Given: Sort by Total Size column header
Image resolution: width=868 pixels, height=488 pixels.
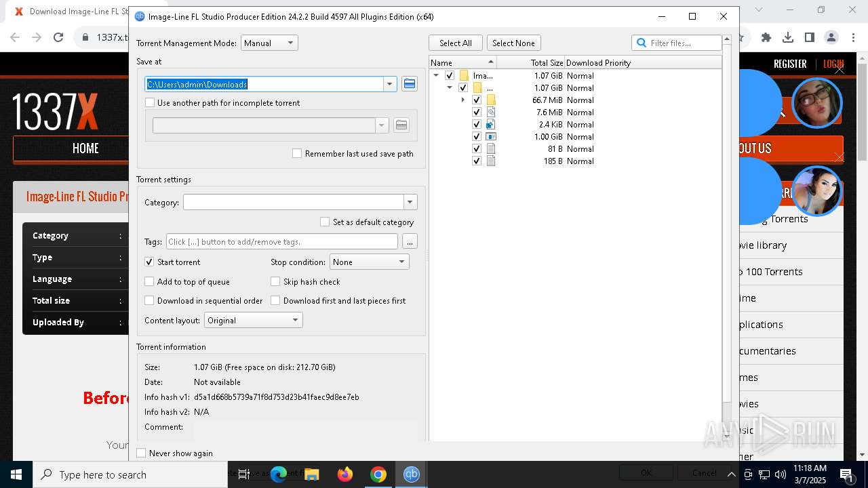Looking at the screenshot, I should 530,63.
